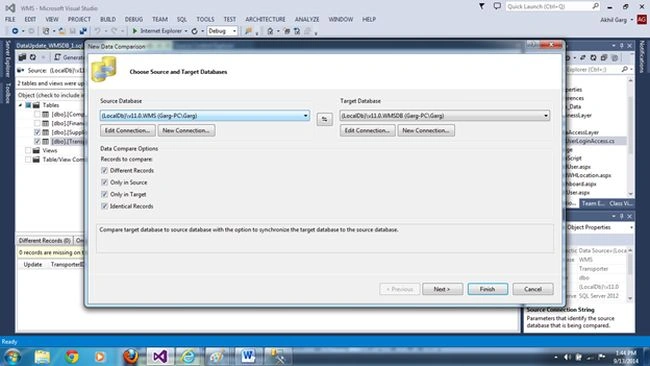The image size is (650, 366).
Task: Open the SQL menu
Action: 182,19
